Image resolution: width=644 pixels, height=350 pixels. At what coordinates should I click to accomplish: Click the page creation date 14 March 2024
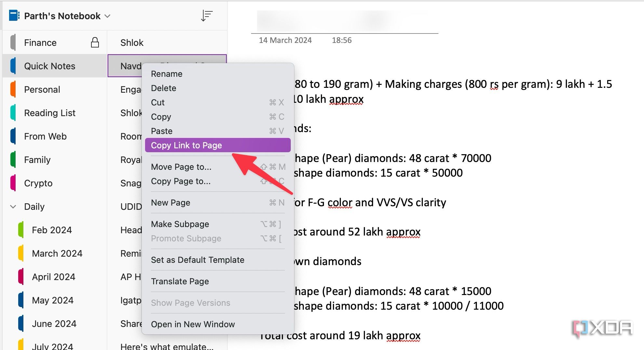(285, 40)
